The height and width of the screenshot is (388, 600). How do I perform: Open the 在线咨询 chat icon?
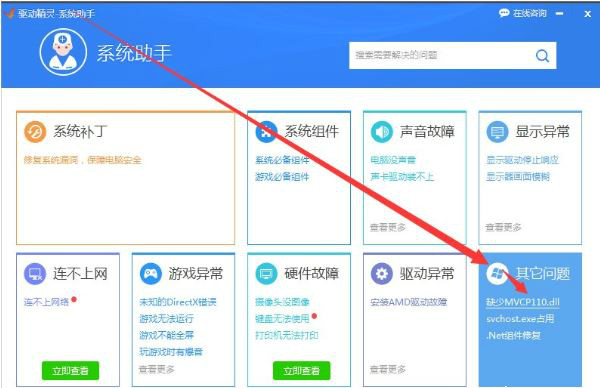[x=504, y=13]
